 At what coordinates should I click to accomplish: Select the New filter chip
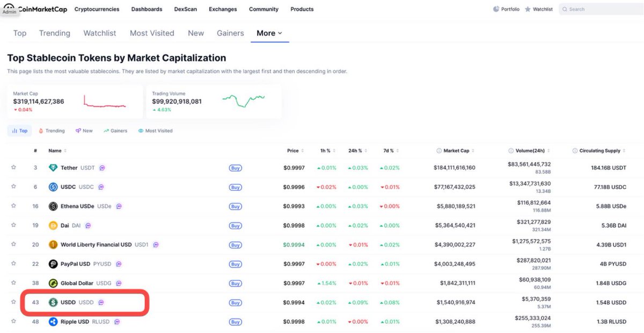click(84, 131)
